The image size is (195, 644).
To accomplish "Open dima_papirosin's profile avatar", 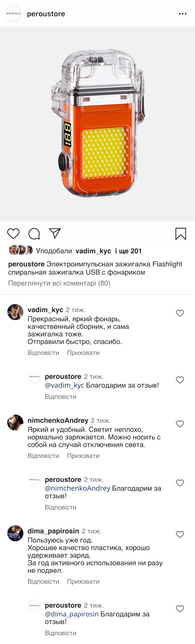I will tap(15, 533).
